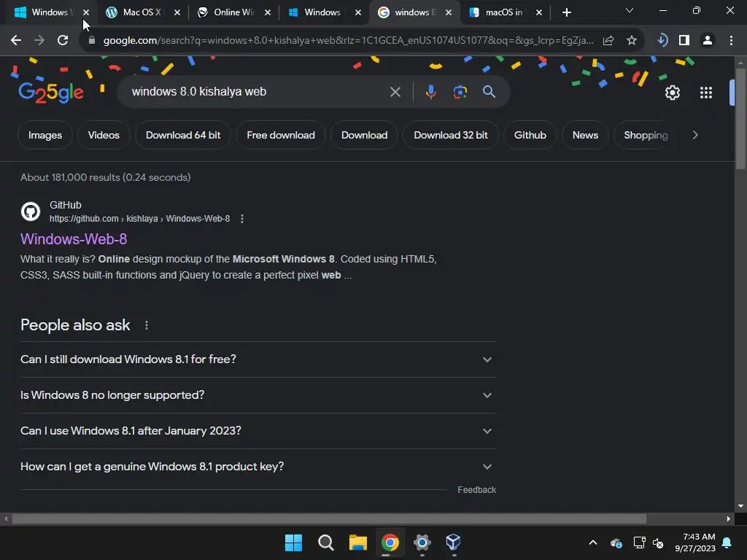747x560 pixels.
Task: Select the Download 64 bit chip
Action: [183, 135]
